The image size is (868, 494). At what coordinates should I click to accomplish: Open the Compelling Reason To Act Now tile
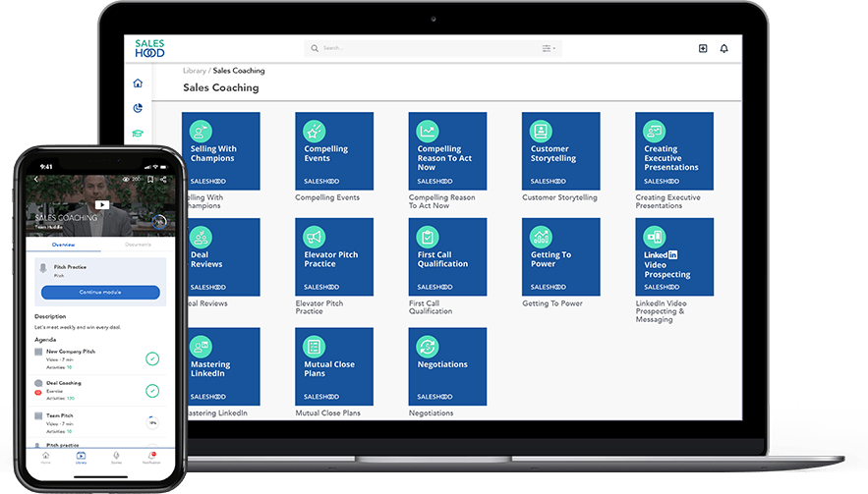(x=447, y=151)
